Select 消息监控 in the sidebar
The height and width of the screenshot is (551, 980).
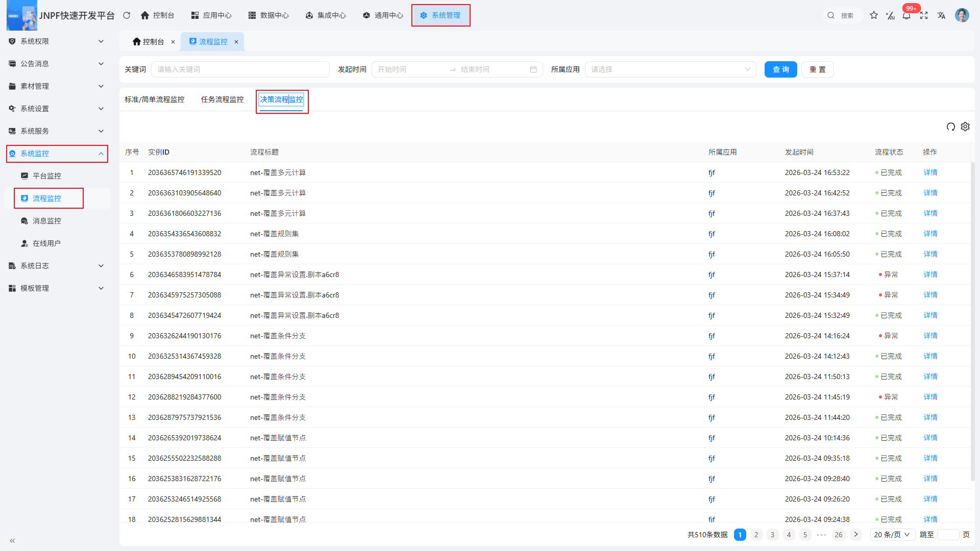pyautogui.click(x=47, y=221)
